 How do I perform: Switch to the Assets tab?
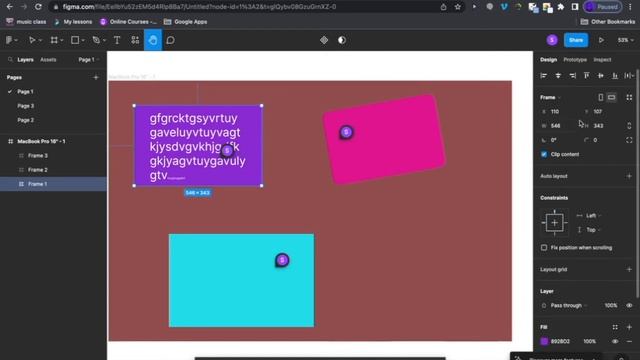coord(48,60)
